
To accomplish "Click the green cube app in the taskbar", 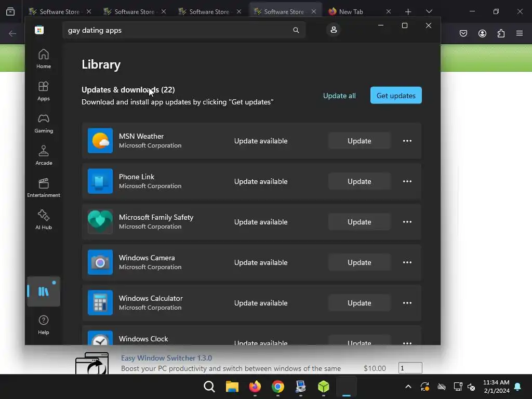I will [x=323, y=387].
